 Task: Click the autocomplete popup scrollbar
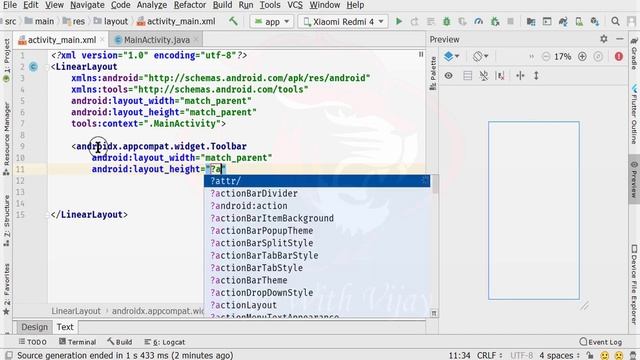pyautogui.click(x=435, y=184)
